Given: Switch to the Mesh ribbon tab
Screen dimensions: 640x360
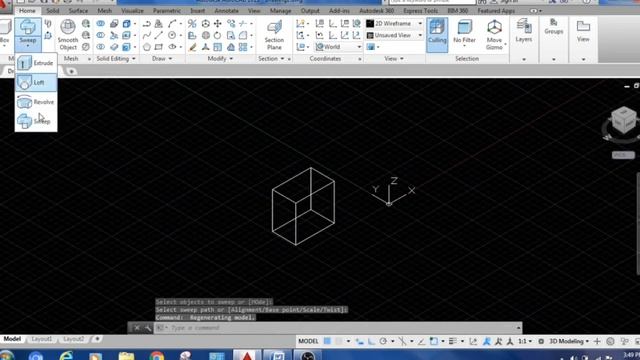Looking at the screenshot, I should [104, 11].
